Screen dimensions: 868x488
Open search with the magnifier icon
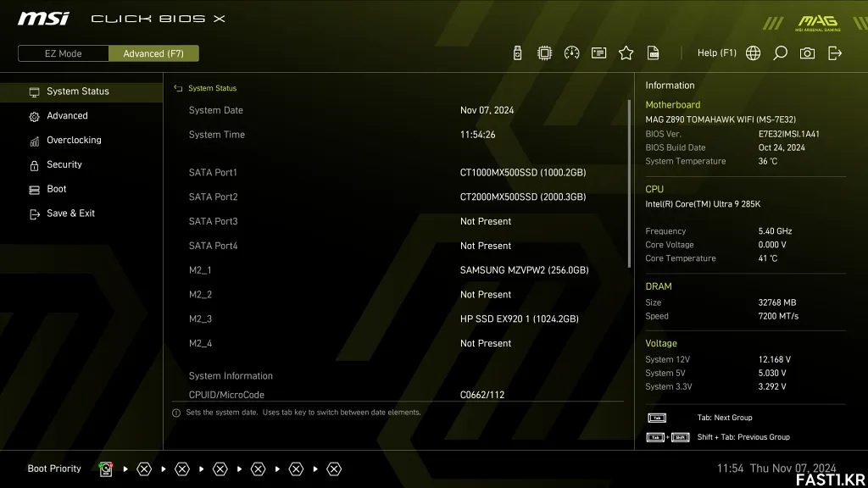780,53
